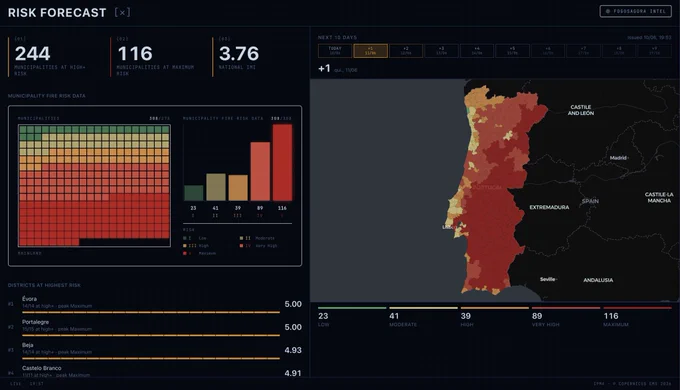The height and width of the screenshot is (390, 680).
Task: Click the Portalegre risk progress bar
Action: 151,335
